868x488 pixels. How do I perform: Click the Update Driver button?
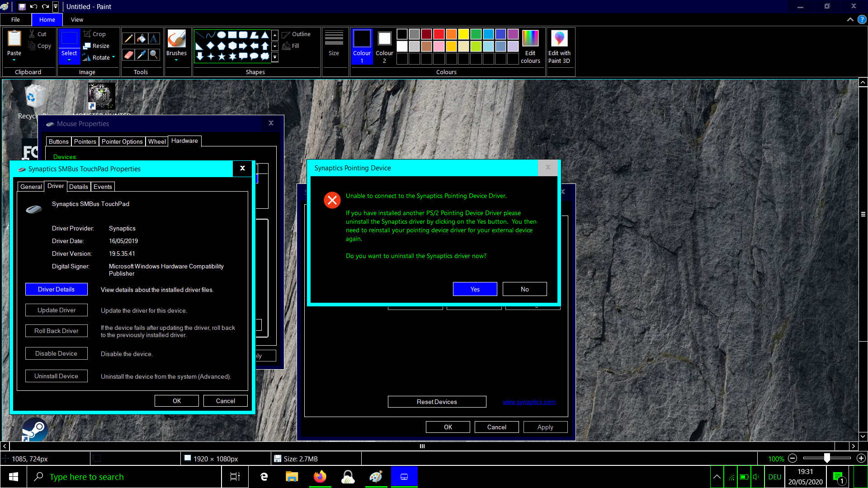point(57,310)
